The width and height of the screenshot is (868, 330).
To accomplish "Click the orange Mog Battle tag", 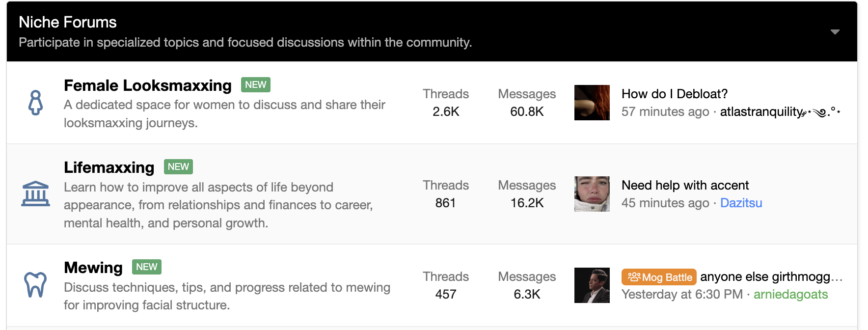I will [659, 277].
